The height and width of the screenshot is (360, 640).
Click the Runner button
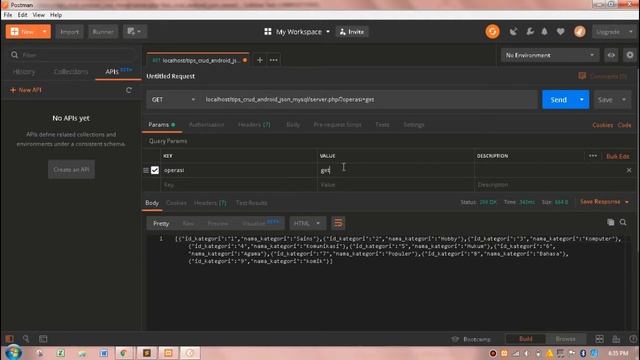click(103, 32)
